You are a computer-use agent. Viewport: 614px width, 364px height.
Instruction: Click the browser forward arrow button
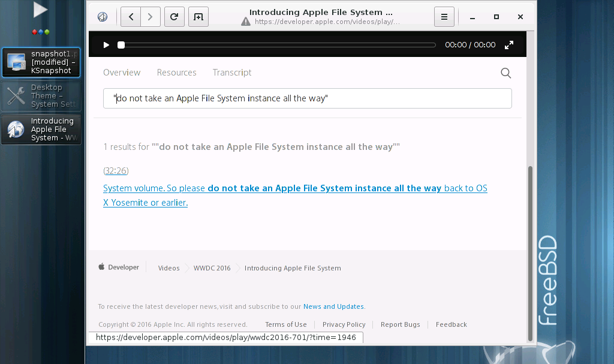pos(151,17)
